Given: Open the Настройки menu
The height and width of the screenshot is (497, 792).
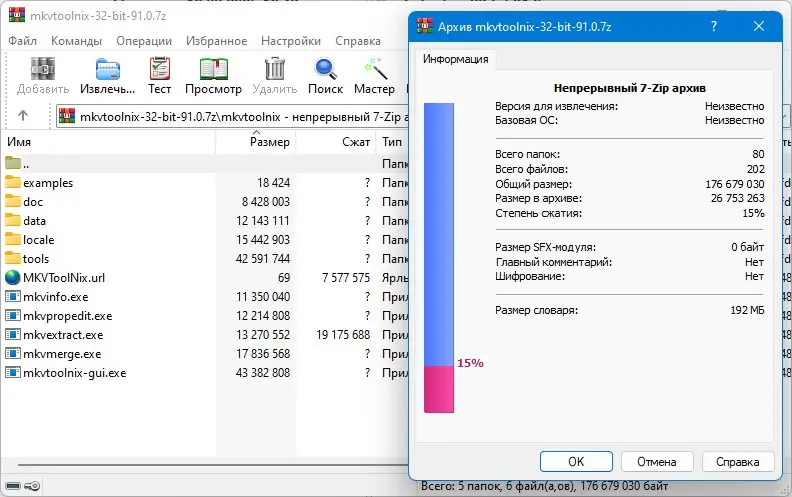Looking at the screenshot, I should [291, 41].
